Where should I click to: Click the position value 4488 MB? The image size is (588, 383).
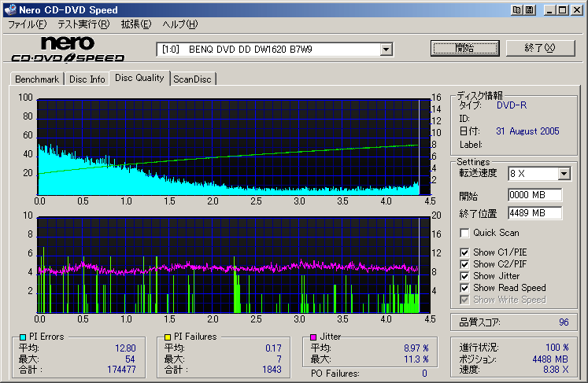click(550, 359)
